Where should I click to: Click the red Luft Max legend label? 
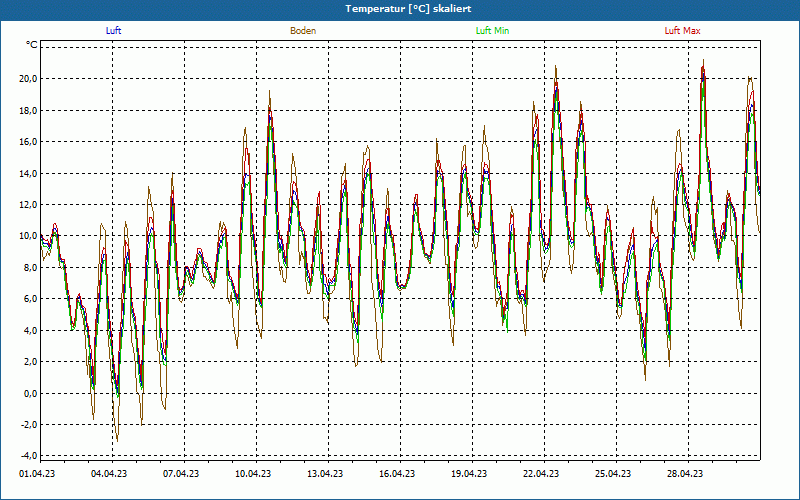pyautogui.click(x=682, y=31)
